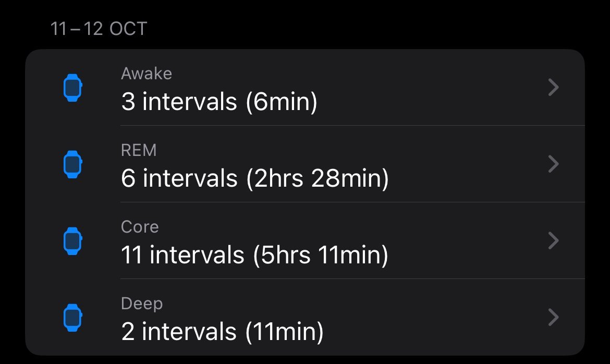The width and height of the screenshot is (610, 364).
Task: Expand the Awake row chevron
Action: (554, 88)
